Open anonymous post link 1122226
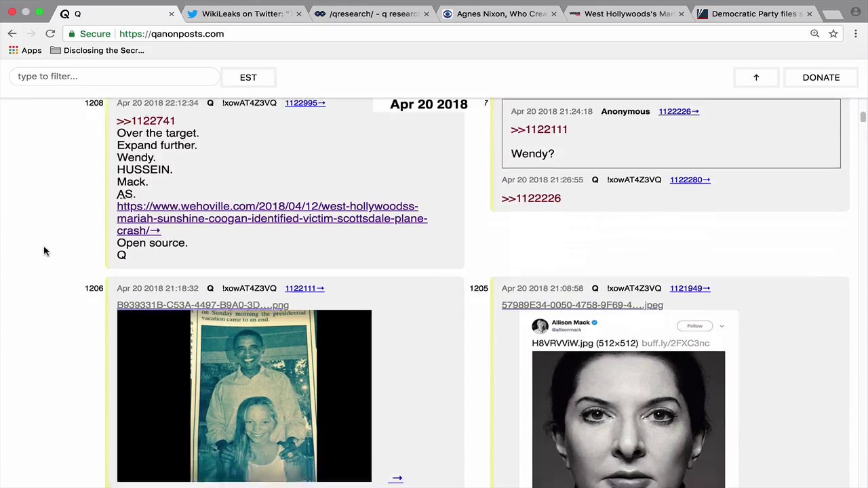868x488 pixels. pos(678,111)
